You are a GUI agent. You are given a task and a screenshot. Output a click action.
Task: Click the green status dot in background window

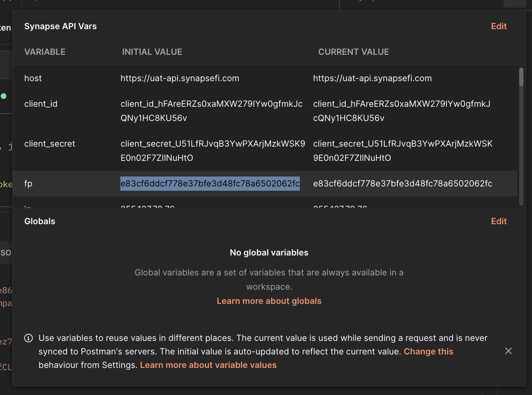point(4,96)
